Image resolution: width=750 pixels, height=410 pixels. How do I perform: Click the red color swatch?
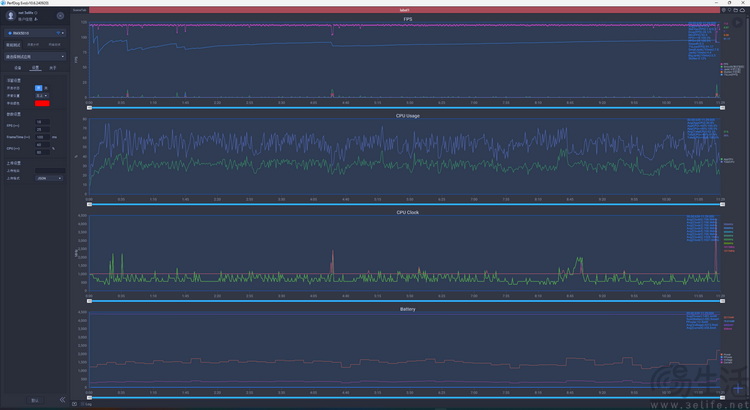42,103
